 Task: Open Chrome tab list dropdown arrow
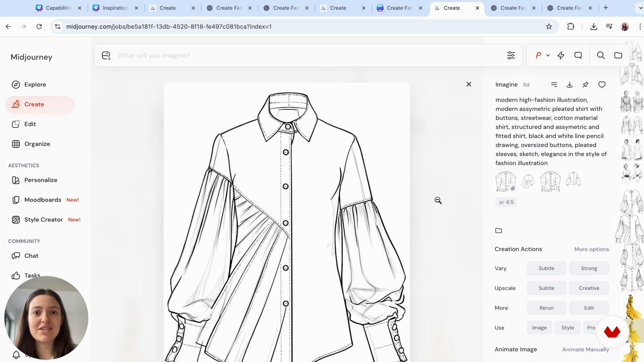tap(640, 8)
